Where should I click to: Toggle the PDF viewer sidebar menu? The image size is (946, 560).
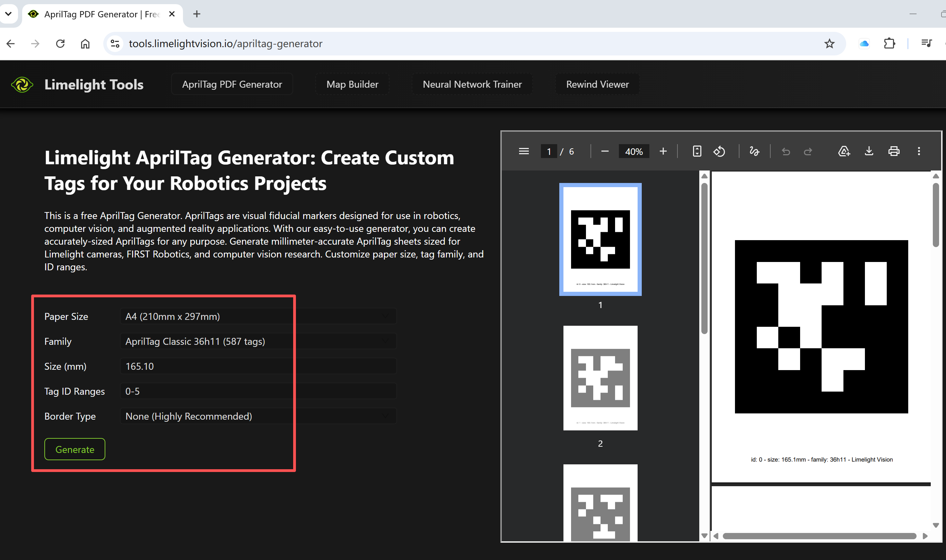[x=524, y=151]
